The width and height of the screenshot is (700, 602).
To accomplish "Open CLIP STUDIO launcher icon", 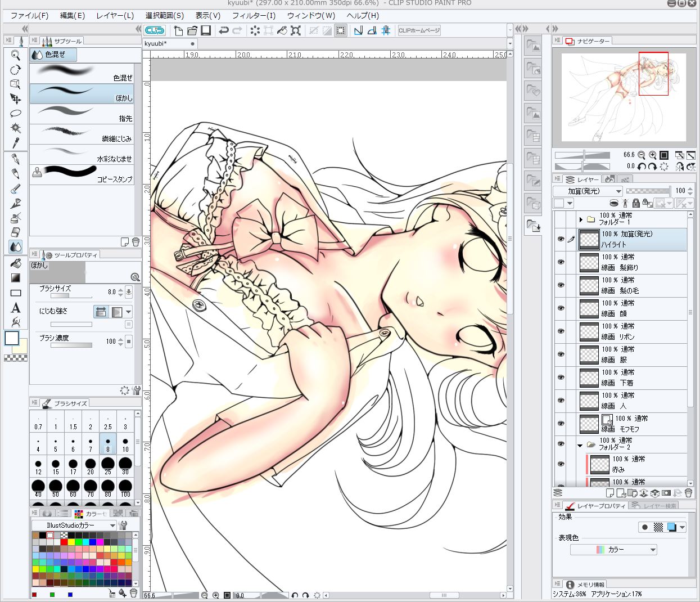I will click(155, 30).
